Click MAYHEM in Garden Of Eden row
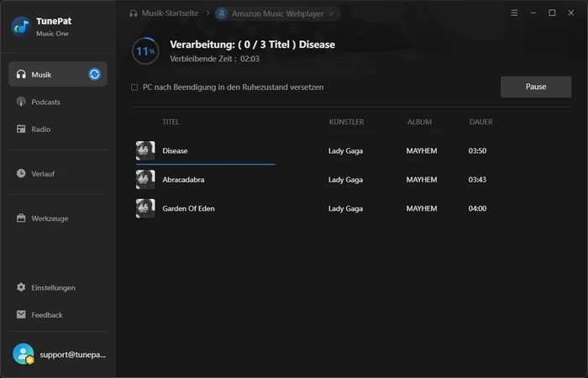This screenshot has width=588, height=378. click(x=422, y=208)
